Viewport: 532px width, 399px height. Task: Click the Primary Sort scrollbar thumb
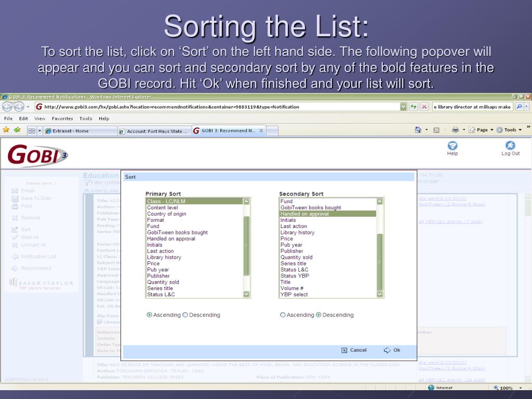pos(247,246)
